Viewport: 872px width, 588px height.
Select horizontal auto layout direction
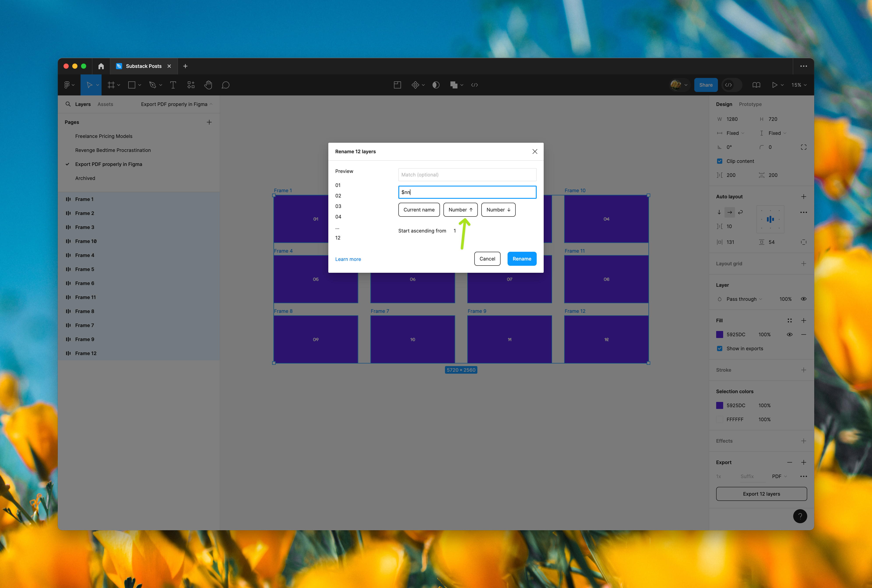[730, 212]
